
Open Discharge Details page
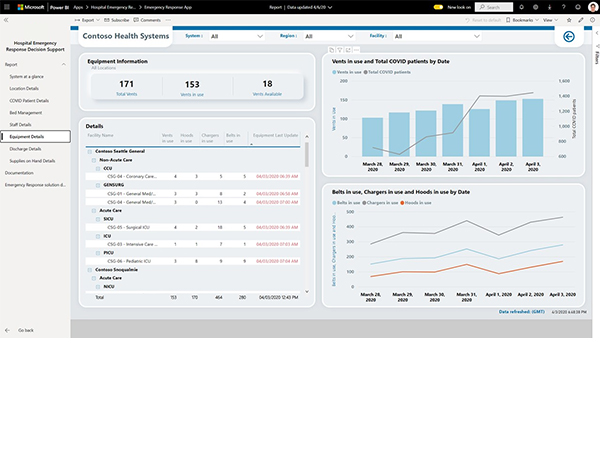pos(25,149)
